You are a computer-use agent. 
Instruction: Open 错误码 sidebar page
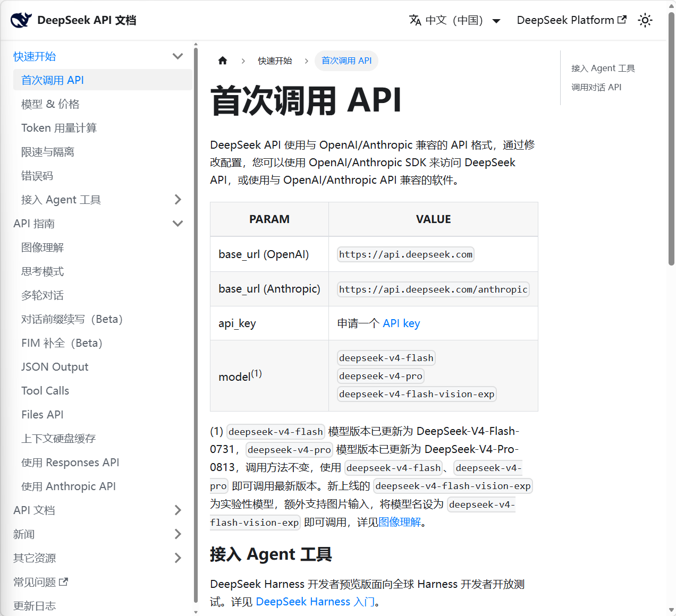[x=103, y=176]
